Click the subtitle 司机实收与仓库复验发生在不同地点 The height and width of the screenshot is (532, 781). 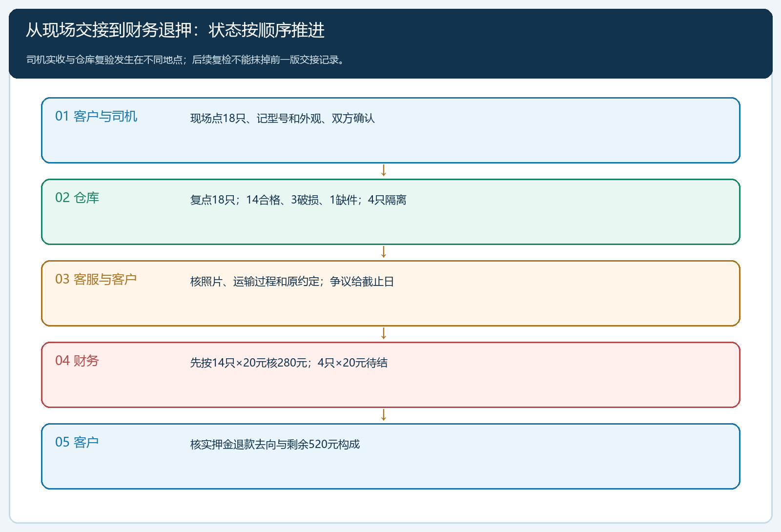104,60
